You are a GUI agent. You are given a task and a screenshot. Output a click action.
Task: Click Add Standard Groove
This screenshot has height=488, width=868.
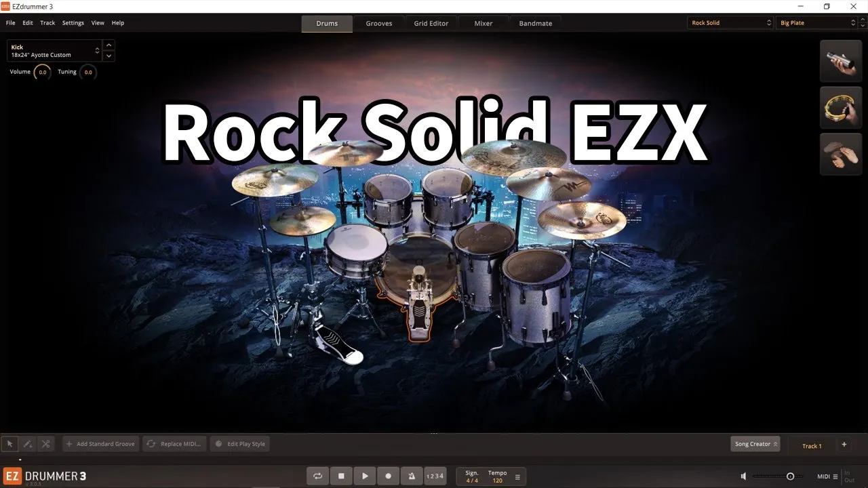point(101,444)
